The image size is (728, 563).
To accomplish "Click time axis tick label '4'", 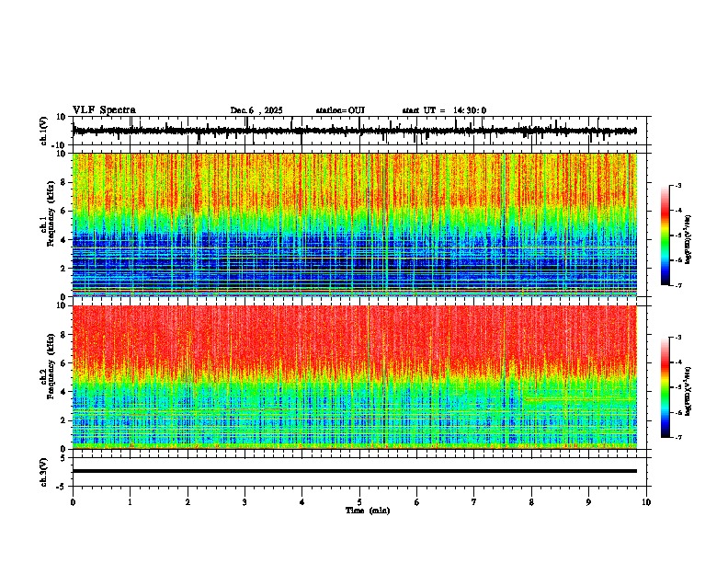I will (x=302, y=502).
